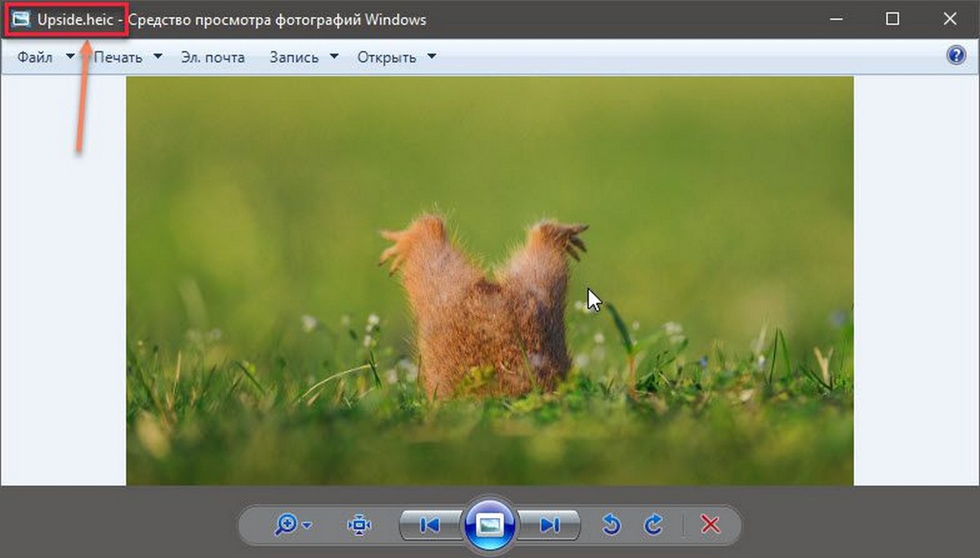Screen dimensions: 980x558
Task: Start the slideshow with the center button
Action: [490, 525]
